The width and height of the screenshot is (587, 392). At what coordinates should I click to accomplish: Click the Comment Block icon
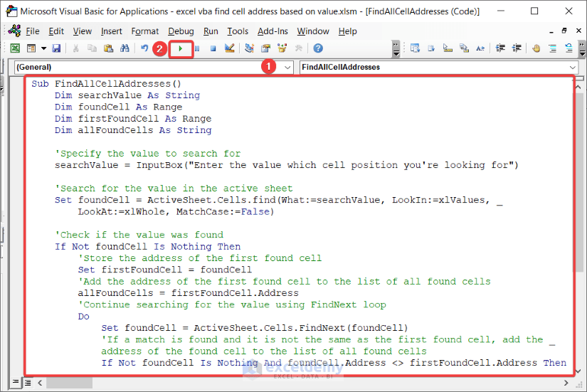tap(553, 48)
